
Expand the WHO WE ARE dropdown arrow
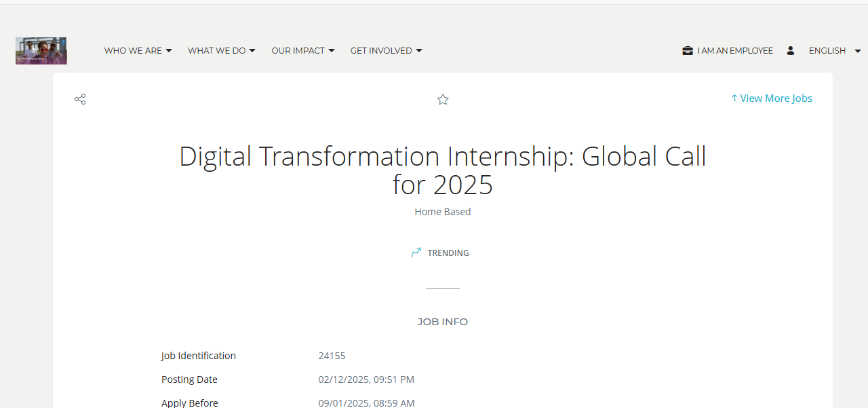[x=169, y=51]
